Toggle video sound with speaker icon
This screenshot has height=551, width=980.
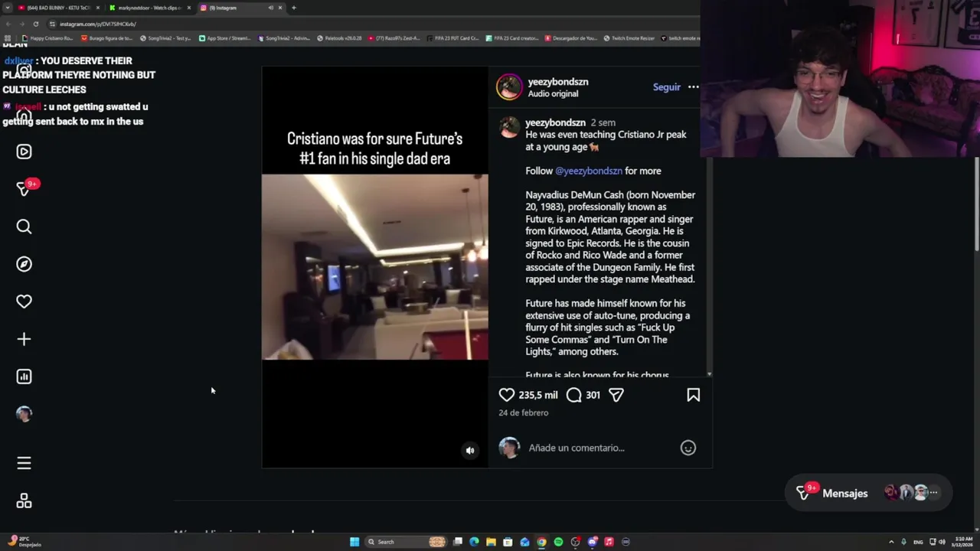[470, 451]
